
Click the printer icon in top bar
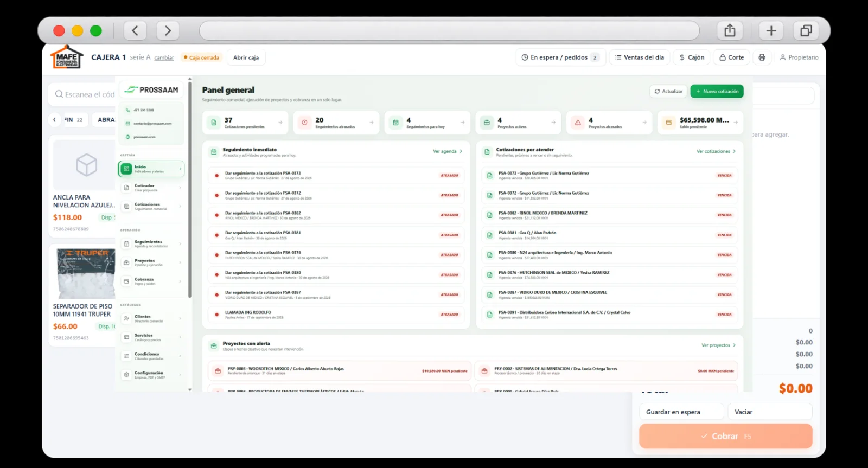762,57
